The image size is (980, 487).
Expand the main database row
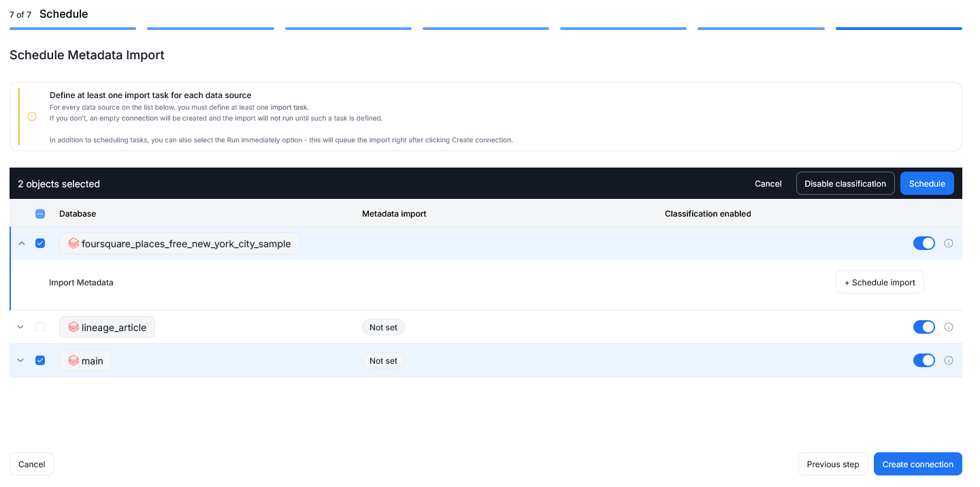(x=20, y=360)
